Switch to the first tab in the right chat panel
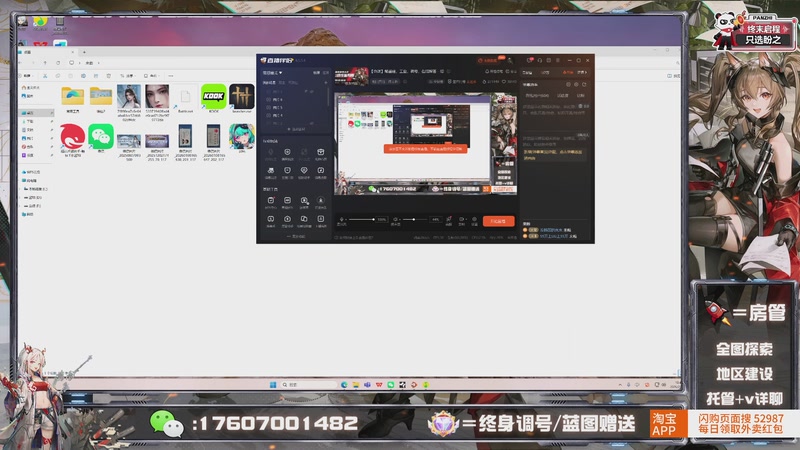The image size is (800, 450). tap(527, 72)
